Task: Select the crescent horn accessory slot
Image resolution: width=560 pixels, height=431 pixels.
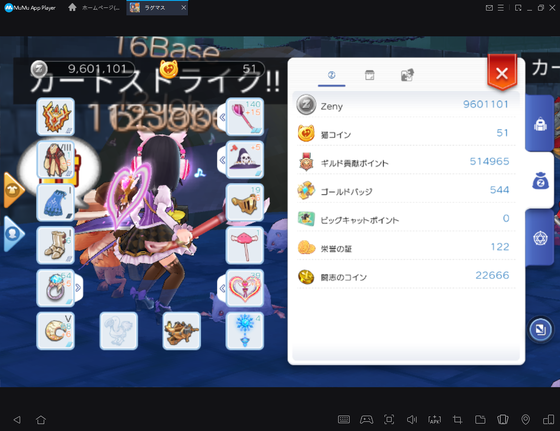Action: tap(55, 331)
